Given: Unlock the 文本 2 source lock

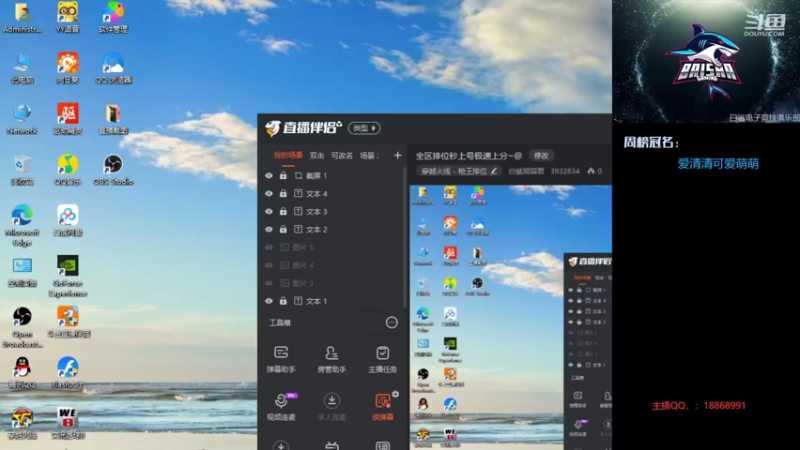Looking at the screenshot, I should click(x=283, y=229).
